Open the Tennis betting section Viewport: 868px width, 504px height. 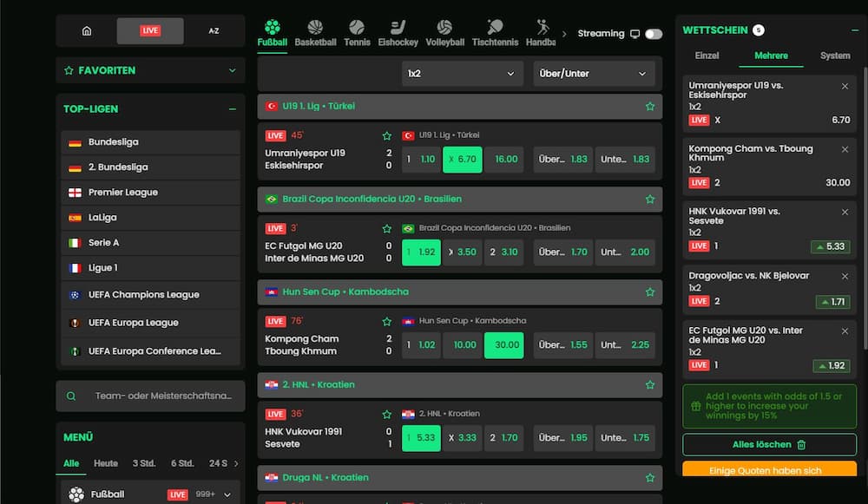click(357, 30)
